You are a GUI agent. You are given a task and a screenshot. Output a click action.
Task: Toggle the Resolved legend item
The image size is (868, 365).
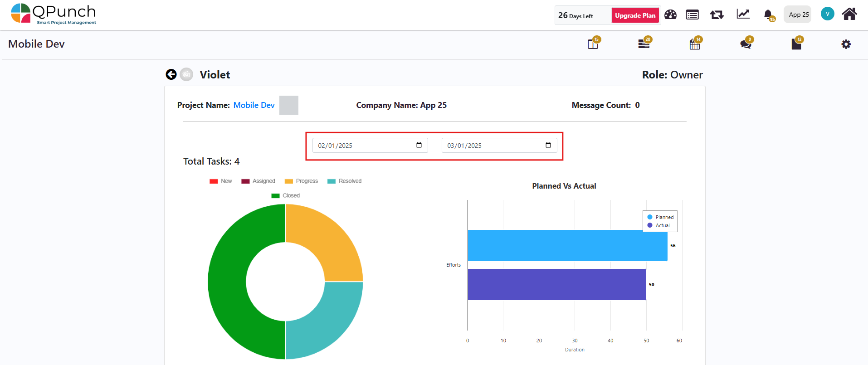pyautogui.click(x=344, y=181)
